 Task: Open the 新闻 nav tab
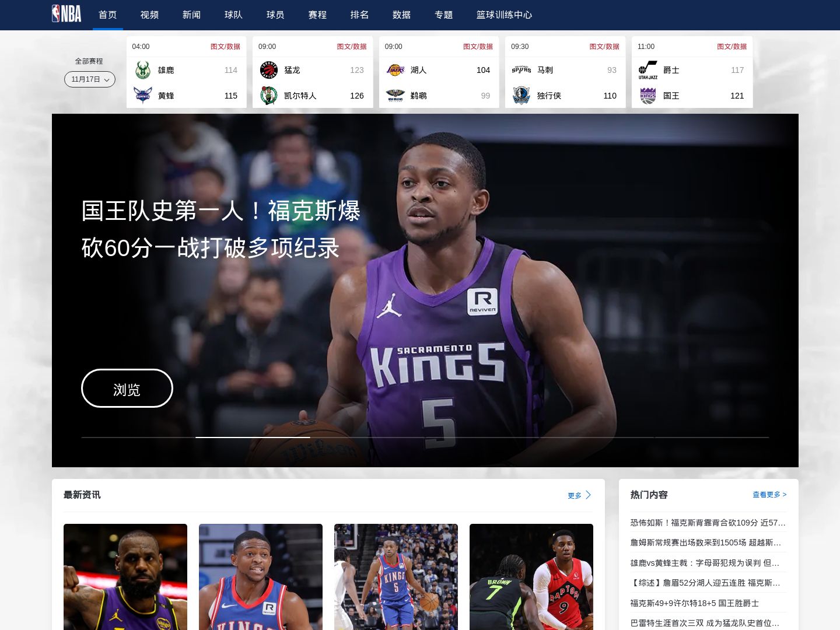(x=192, y=15)
